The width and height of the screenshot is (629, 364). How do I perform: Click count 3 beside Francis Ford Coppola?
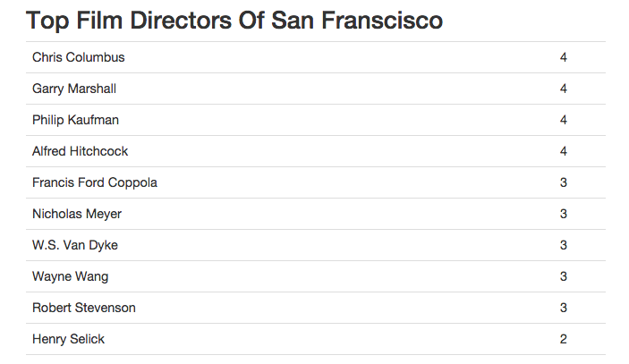(563, 182)
